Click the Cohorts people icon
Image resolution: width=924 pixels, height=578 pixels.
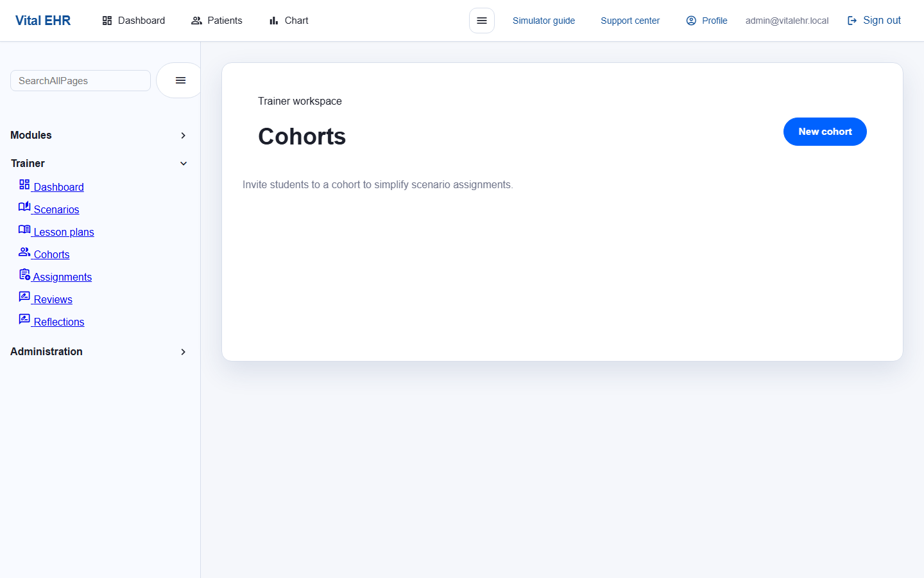pos(24,252)
